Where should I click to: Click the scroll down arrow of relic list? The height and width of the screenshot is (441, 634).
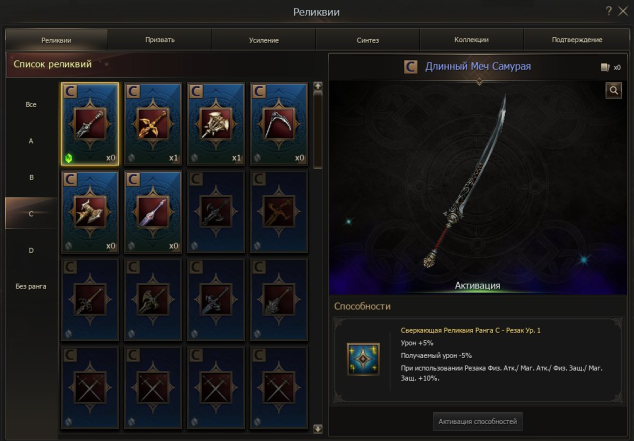(318, 428)
